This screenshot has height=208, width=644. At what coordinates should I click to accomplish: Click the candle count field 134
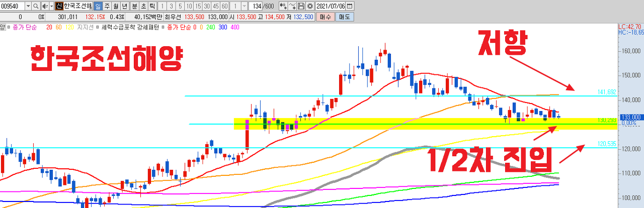(x=256, y=6)
